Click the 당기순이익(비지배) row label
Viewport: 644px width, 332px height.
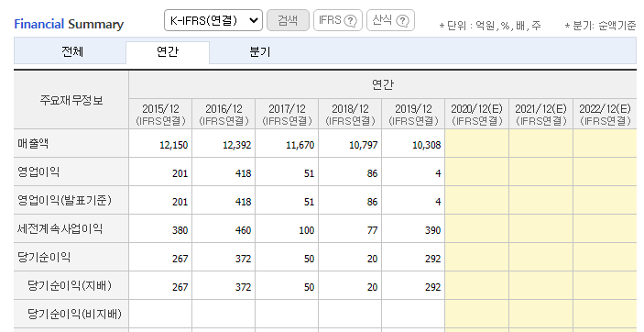[x=75, y=314]
